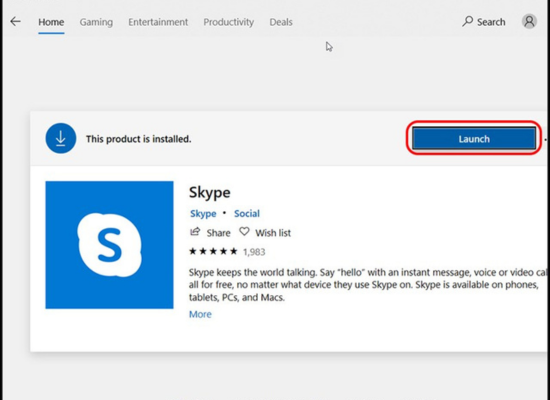Go back with the arrow icon

coord(15,22)
